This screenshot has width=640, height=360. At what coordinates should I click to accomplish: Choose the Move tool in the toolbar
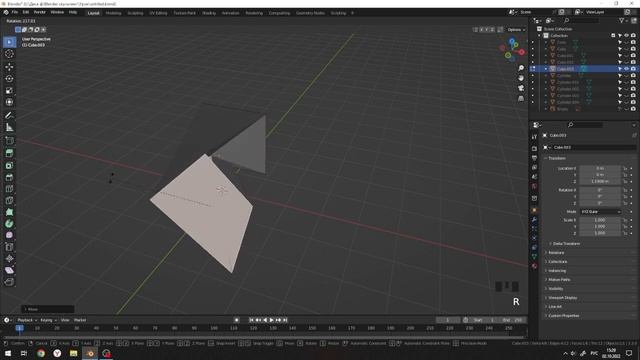(9, 67)
